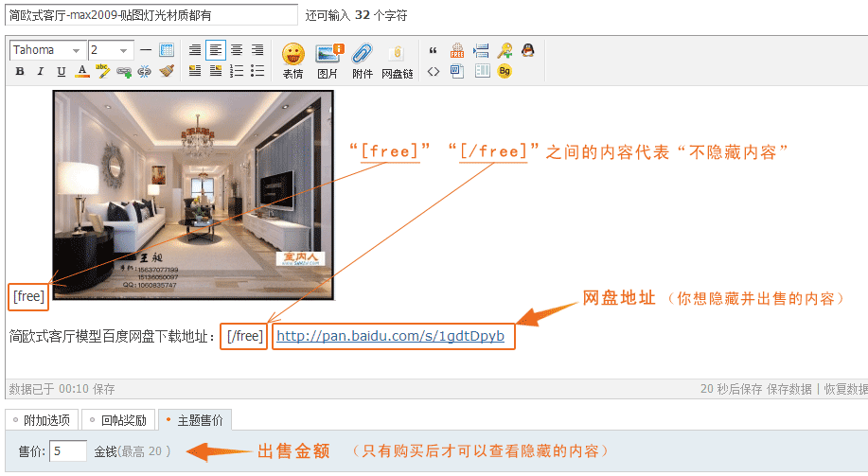This screenshot has height=476, width=868.
Task: Open the Tahoma font family dropdown
Action: (x=47, y=50)
